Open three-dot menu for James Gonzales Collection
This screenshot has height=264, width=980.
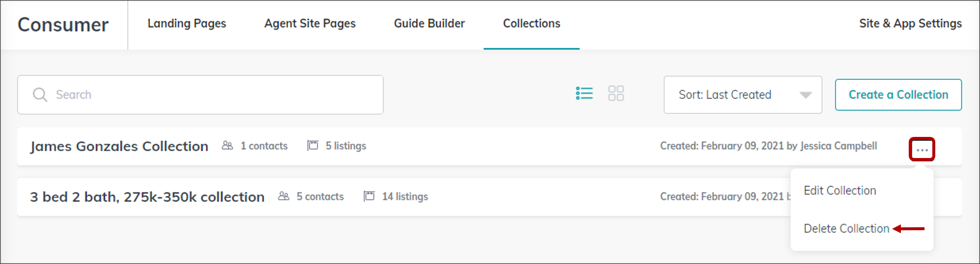(922, 149)
